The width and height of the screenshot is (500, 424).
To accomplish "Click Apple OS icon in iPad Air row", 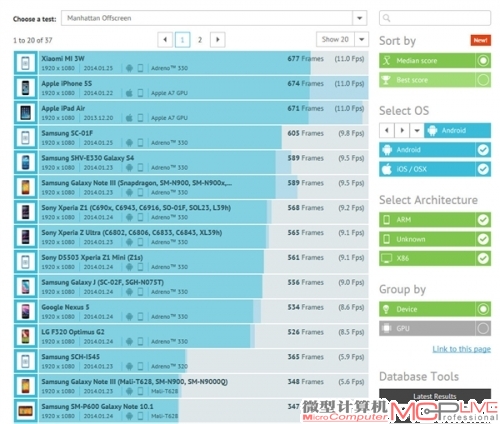I will (129, 118).
